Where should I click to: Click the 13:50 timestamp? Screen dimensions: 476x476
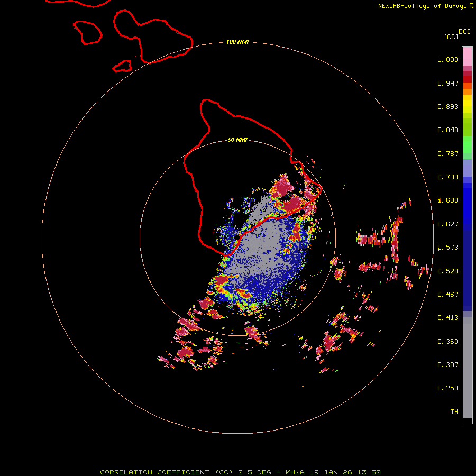click(x=369, y=472)
